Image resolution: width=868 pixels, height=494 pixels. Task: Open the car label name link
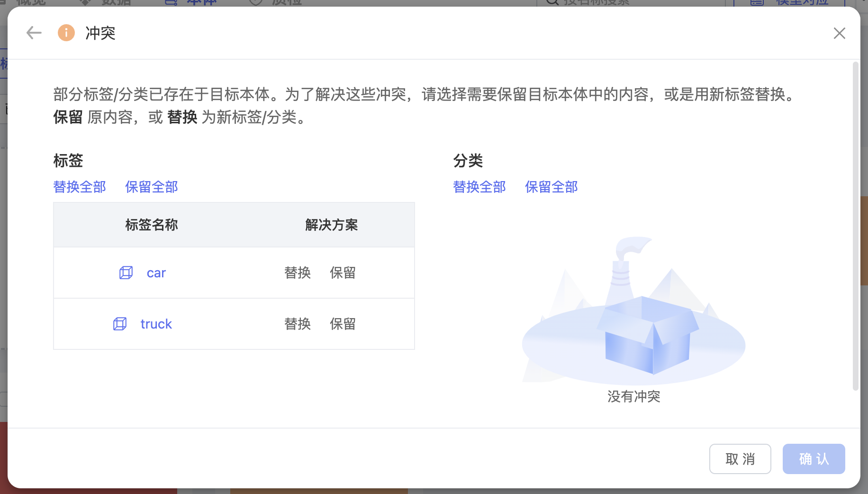click(x=156, y=273)
